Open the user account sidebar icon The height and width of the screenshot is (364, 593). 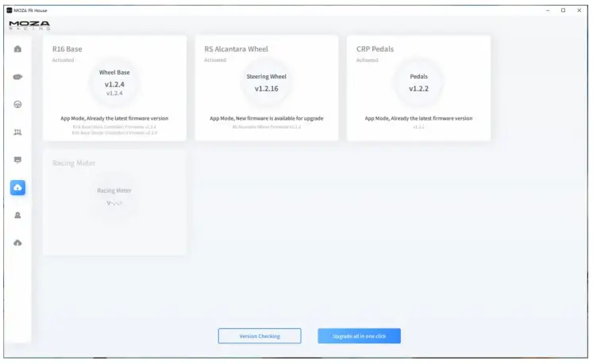click(x=17, y=215)
